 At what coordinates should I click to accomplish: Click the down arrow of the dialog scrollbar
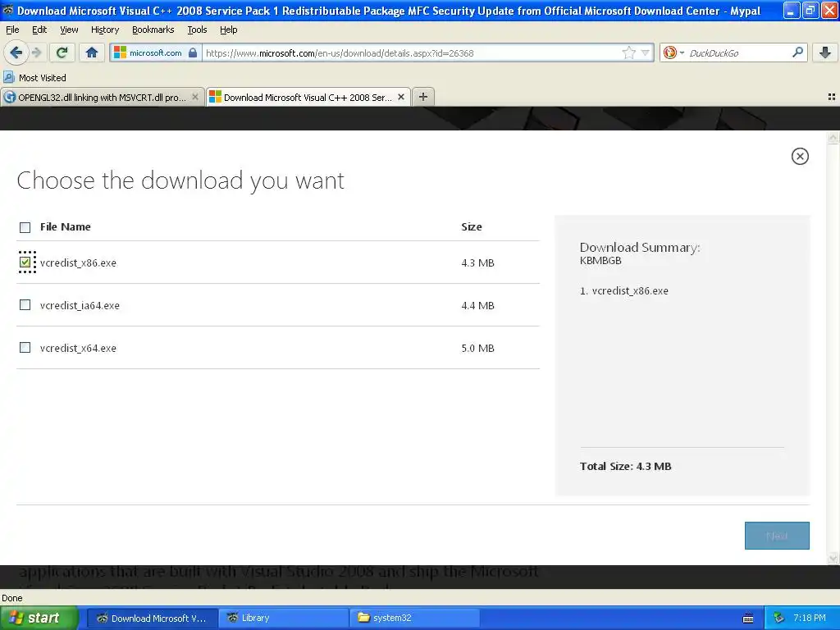point(833,559)
